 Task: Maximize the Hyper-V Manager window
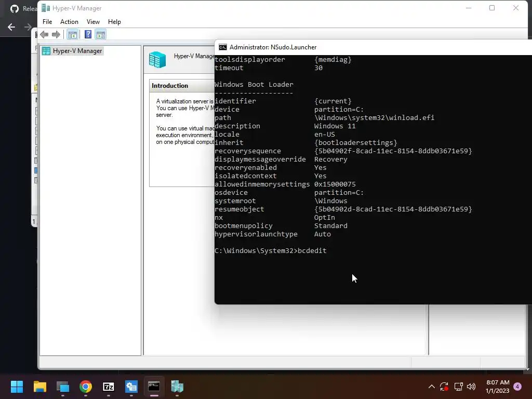click(492, 8)
